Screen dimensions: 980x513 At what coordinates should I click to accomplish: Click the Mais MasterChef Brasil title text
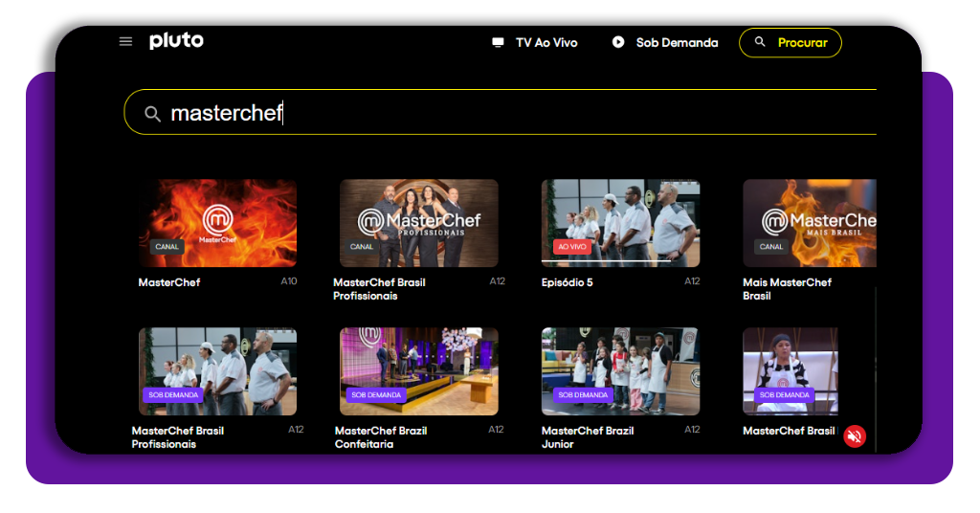pos(787,289)
